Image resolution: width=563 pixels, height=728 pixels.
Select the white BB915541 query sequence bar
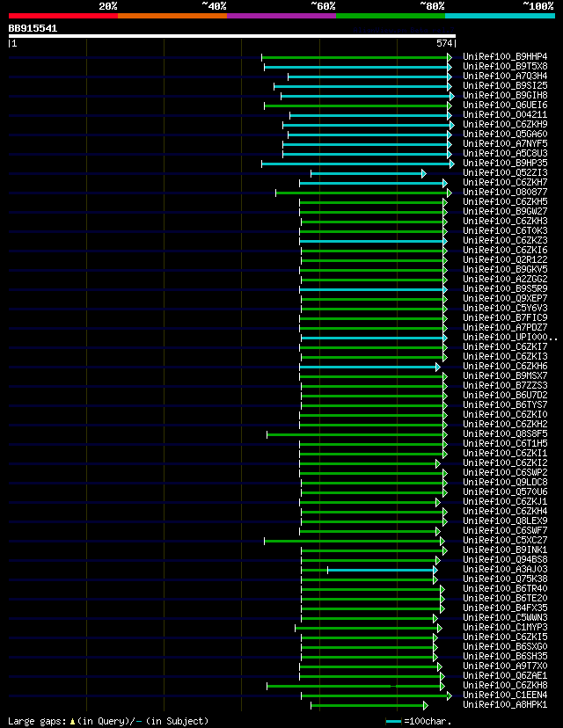point(232,36)
